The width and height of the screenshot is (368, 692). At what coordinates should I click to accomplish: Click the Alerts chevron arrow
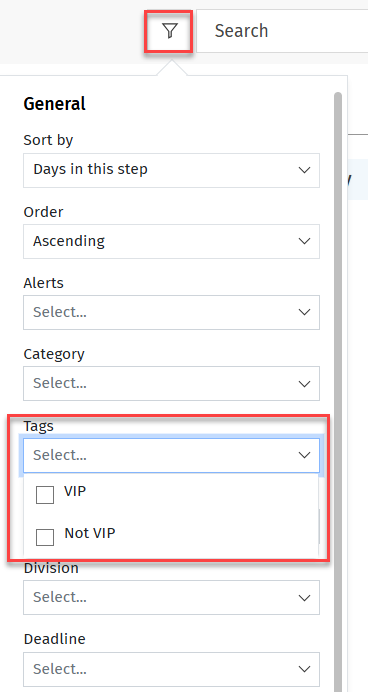pyautogui.click(x=304, y=312)
